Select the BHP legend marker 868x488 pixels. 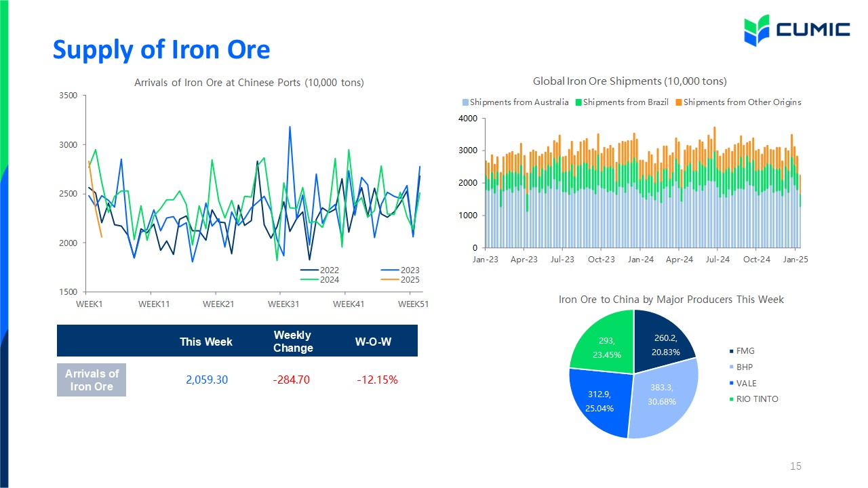point(731,367)
